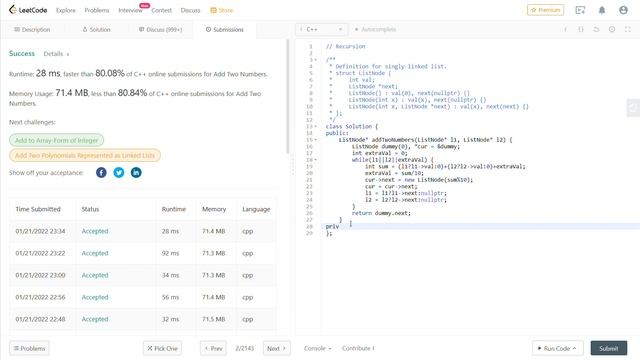Share acceptance on Facebook
The image size is (640, 360).
coord(101,173)
